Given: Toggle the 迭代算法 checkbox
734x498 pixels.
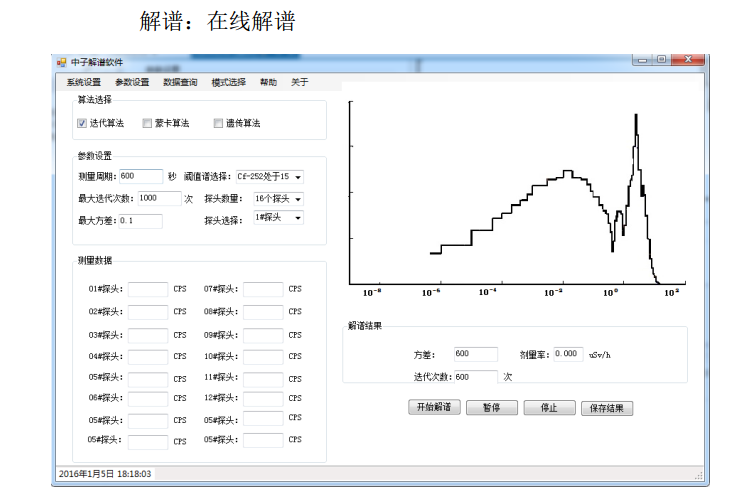Looking at the screenshot, I should pyautogui.click(x=83, y=123).
